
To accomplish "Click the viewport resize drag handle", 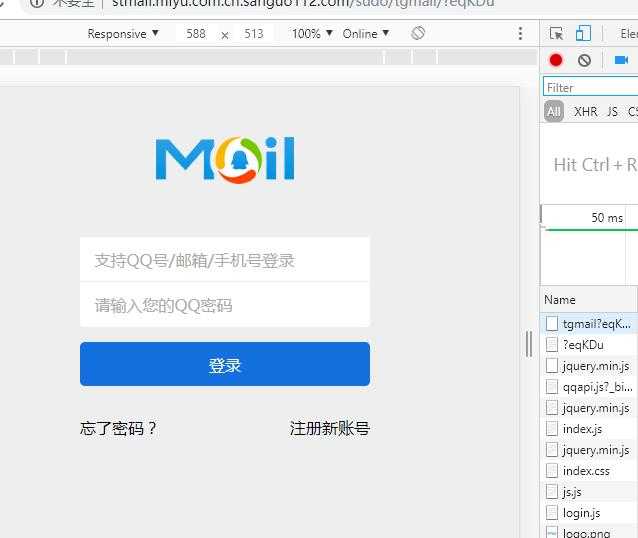I will 529,344.
